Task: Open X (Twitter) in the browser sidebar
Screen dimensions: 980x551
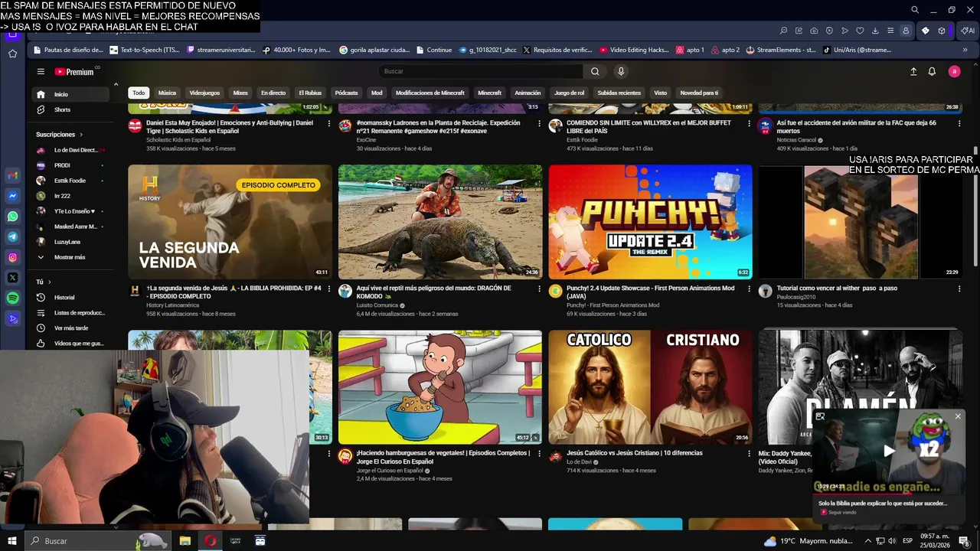Action: (x=12, y=278)
